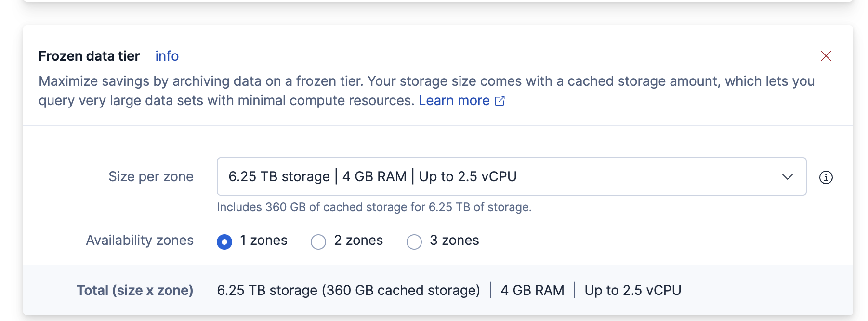Image resolution: width=868 pixels, height=321 pixels.
Task: Expand size options using the chevron arrow
Action: (x=787, y=176)
